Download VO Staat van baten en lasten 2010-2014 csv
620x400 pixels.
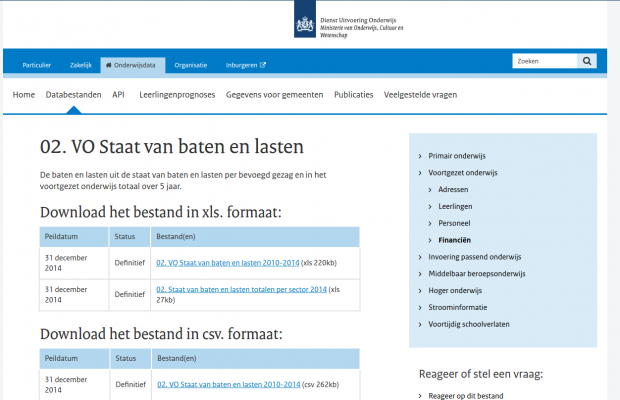point(229,385)
